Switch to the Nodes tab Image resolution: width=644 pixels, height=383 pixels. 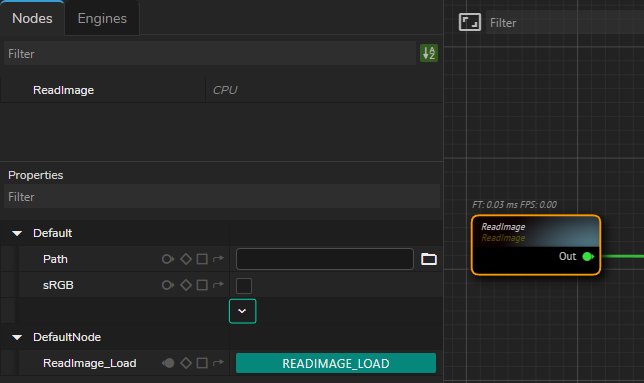[32, 18]
